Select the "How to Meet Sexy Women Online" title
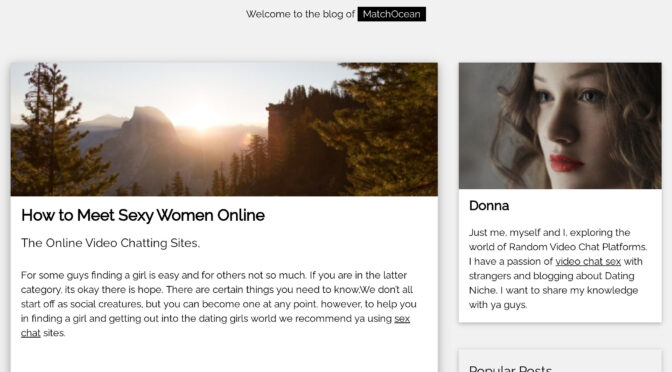672x372 pixels. 143,215
